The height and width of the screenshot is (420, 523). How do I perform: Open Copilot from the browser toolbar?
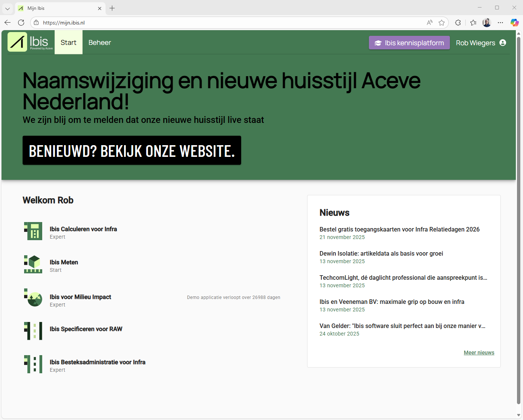tap(514, 22)
